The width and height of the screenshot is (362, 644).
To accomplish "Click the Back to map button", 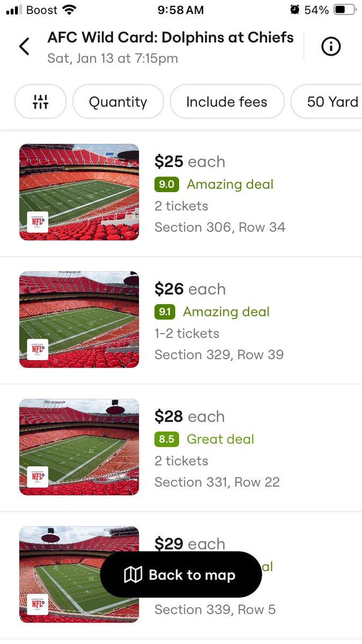I will (x=181, y=575).
